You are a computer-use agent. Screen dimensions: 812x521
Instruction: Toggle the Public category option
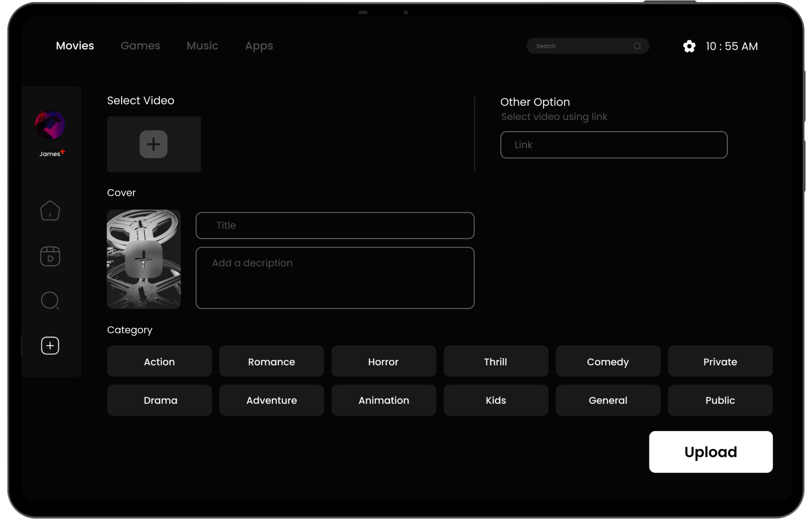[x=720, y=400]
